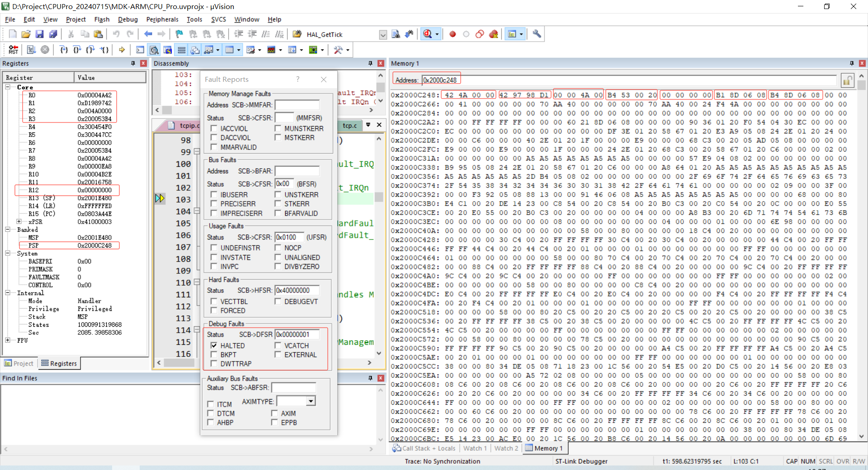The width and height of the screenshot is (868, 470).
Task: Open the Peripherals menu
Action: tap(162, 19)
